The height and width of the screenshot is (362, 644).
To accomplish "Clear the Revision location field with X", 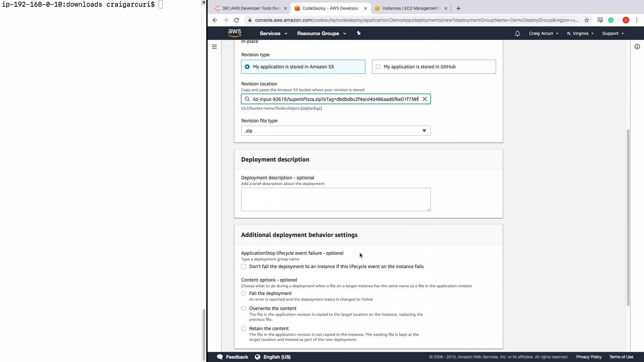I will (425, 99).
